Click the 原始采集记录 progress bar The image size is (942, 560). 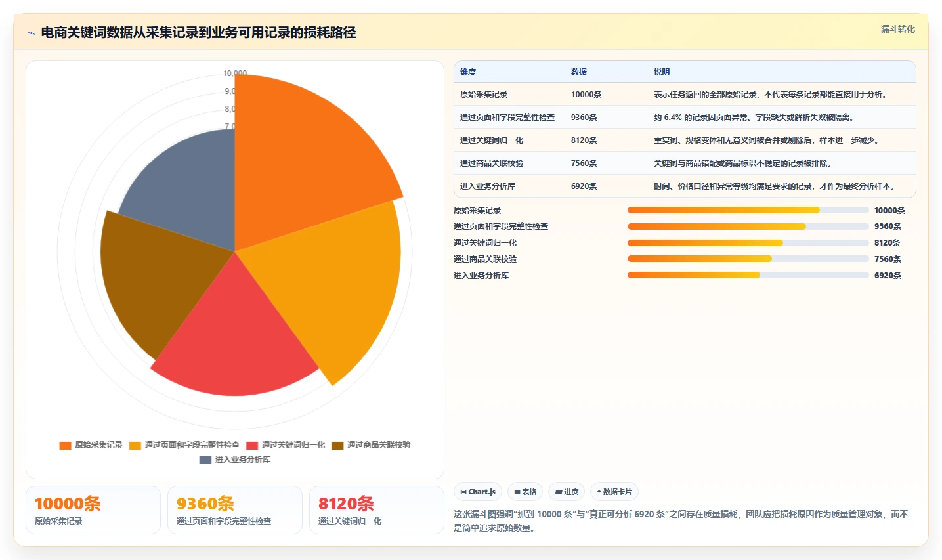(748, 210)
